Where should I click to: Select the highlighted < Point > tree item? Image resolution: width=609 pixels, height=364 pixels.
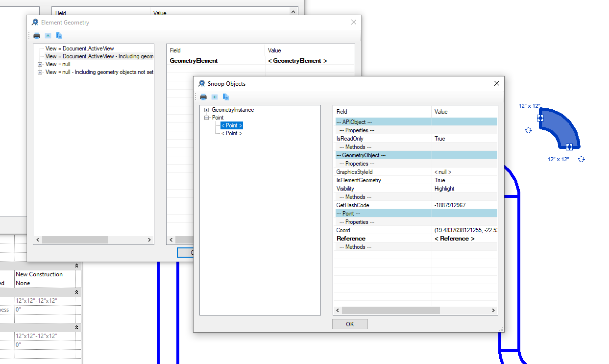tap(230, 125)
